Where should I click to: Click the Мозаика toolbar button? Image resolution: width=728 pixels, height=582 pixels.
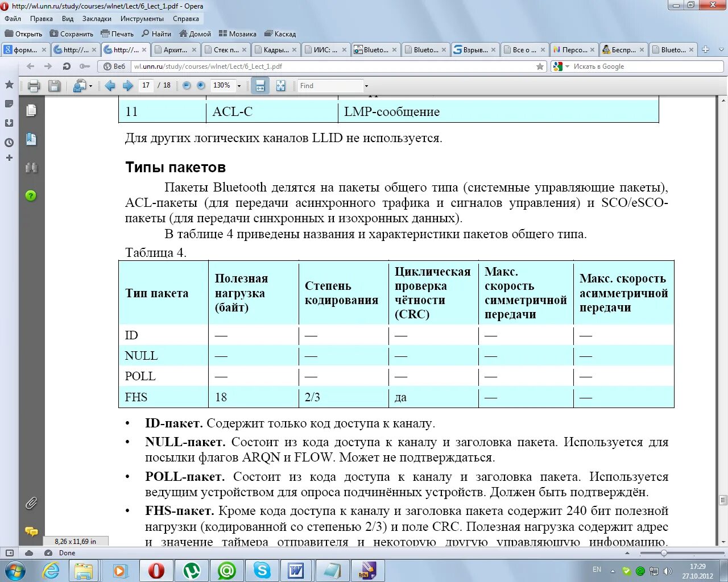[x=237, y=34]
